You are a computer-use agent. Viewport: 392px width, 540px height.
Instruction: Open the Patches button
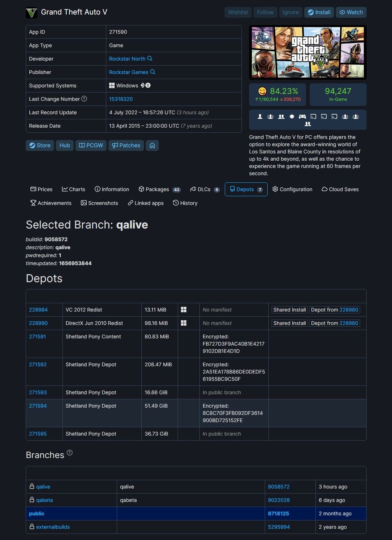[126, 145]
